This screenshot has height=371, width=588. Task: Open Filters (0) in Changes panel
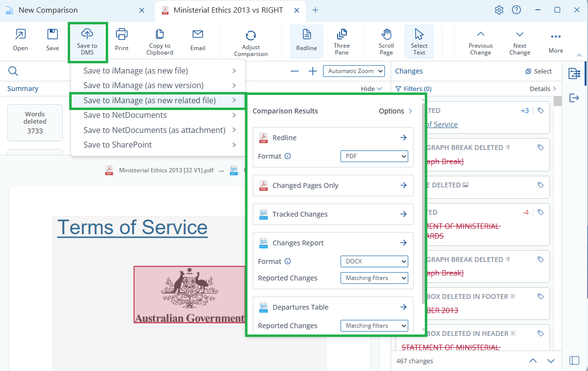[x=413, y=89]
